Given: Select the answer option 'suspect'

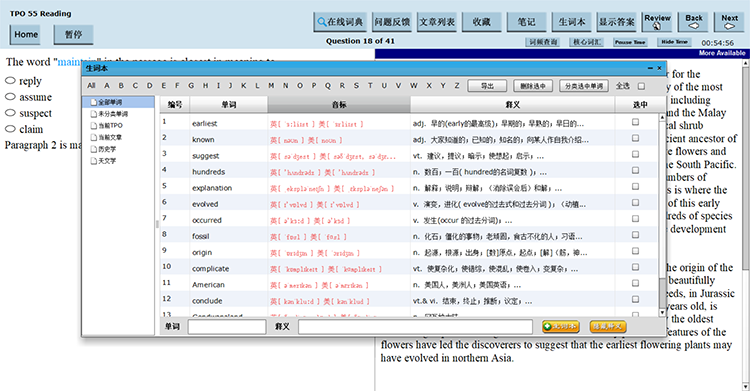Looking at the screenshot, I should tap(10, 113).
